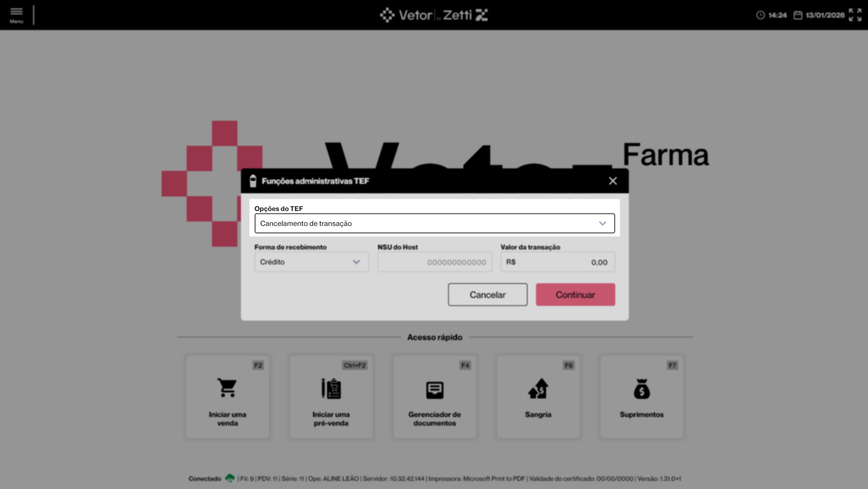This screenshot has height=489, width=868.
Task: Click the Iniciar uma pré-venda label
Action: click(331, 419)
